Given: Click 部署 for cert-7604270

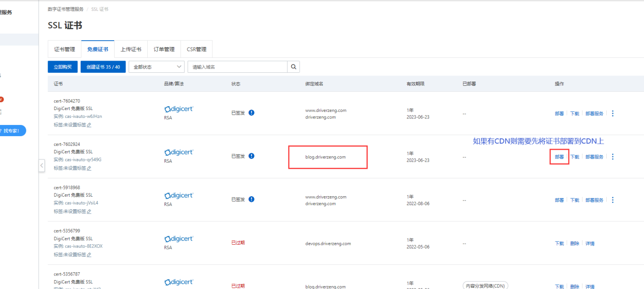Looking at the screenshot, I should (559, 113).
